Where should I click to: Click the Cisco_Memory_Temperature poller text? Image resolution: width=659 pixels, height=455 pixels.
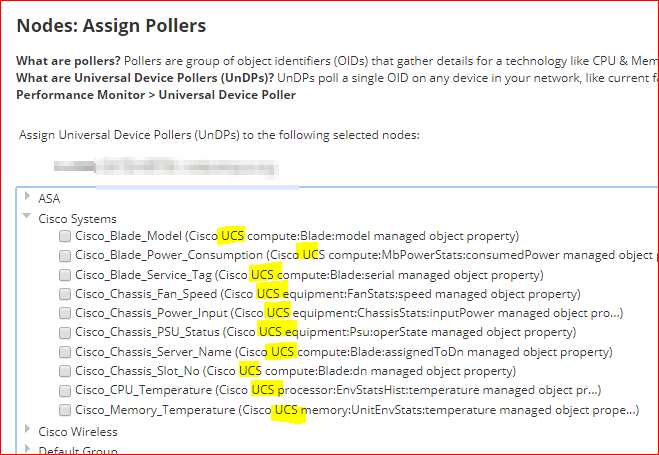[357, 410]
